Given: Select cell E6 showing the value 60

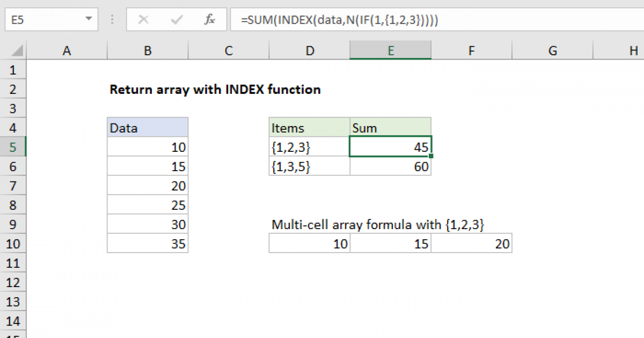Looking at the screenshot, I should [390, 166].
